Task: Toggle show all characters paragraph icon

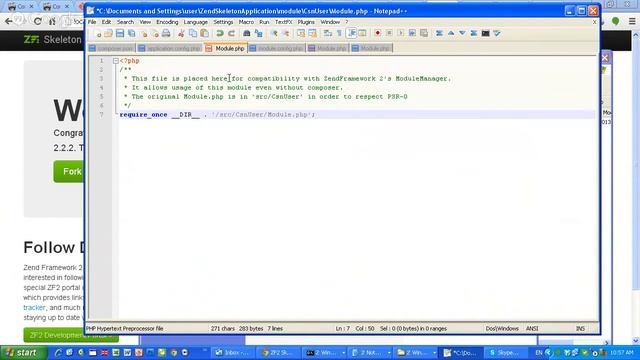Action: pos(339,33)
